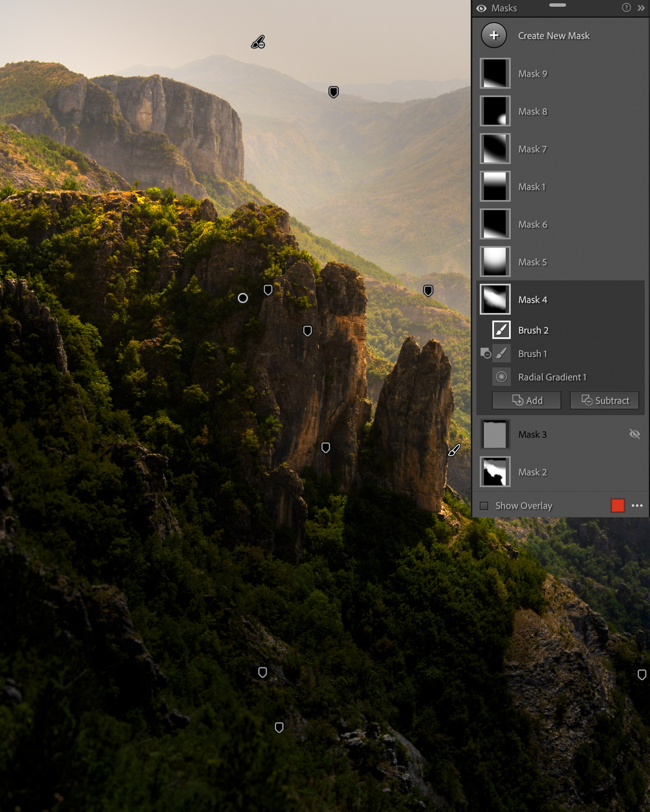Click the erase brush pin in the sky
The width and height of the screenshot is (650, 812).
tap(258, 42)
